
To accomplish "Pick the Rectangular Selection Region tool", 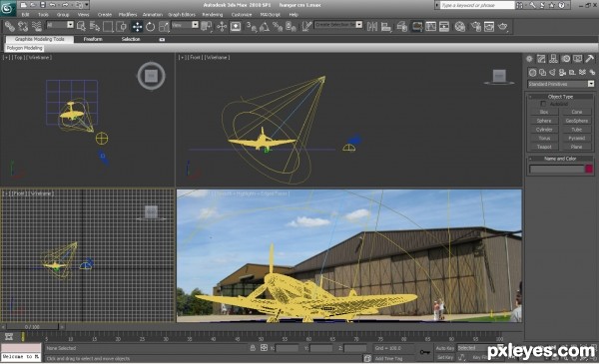I will (x=108, y=26).
